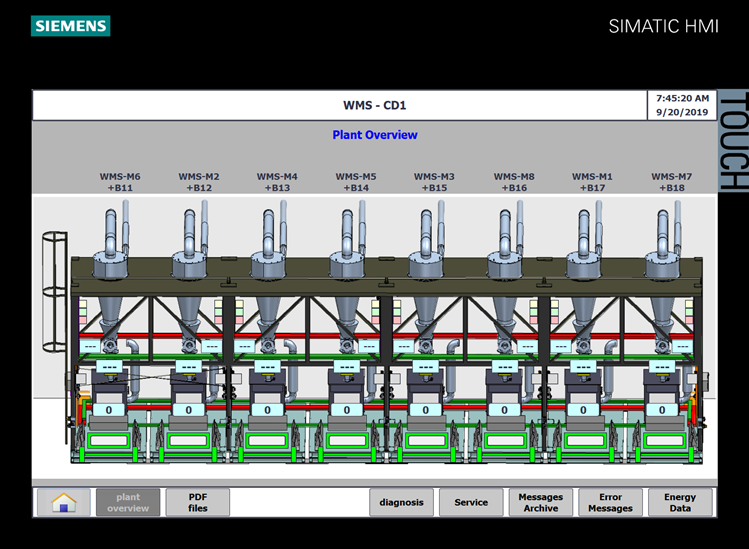Open the diagnosis screen
This screenshot has width=749, height=549.
tap(401, 502)
